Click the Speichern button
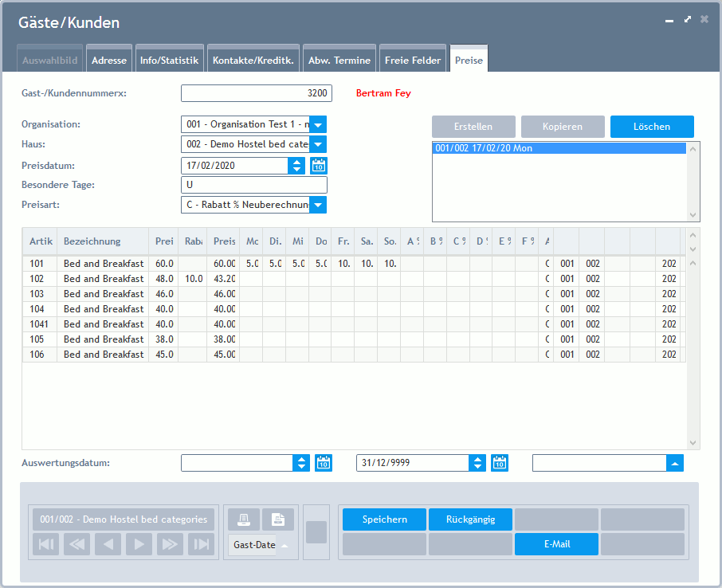Screen dimensions: 722x588 click(384, 519)
